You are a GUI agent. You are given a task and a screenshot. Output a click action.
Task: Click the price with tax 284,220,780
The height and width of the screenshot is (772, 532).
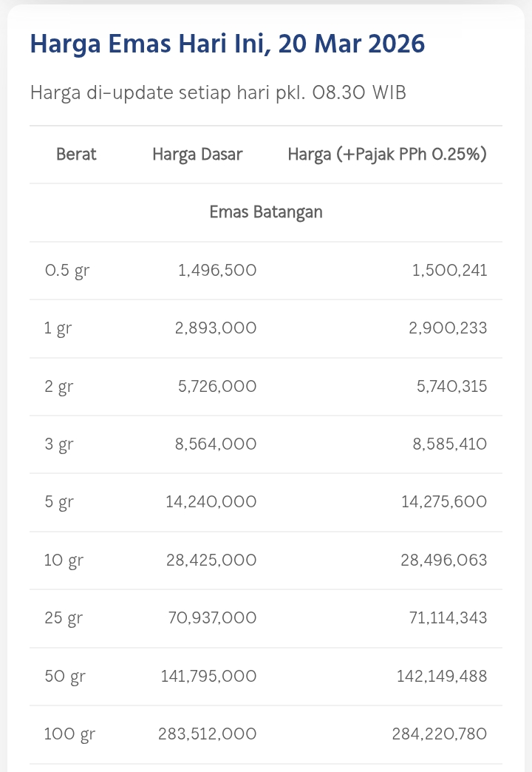point(439,734)
